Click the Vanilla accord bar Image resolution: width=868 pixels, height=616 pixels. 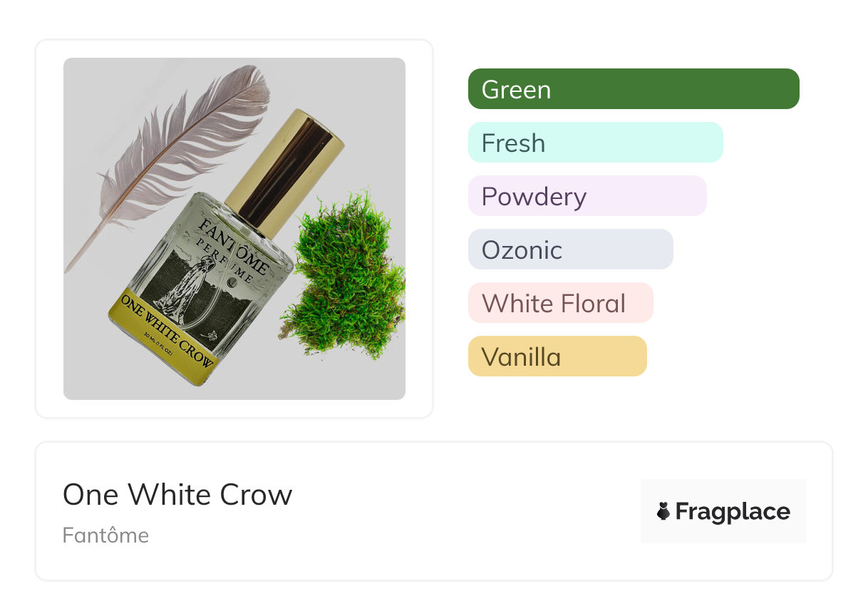click(557, 356)
